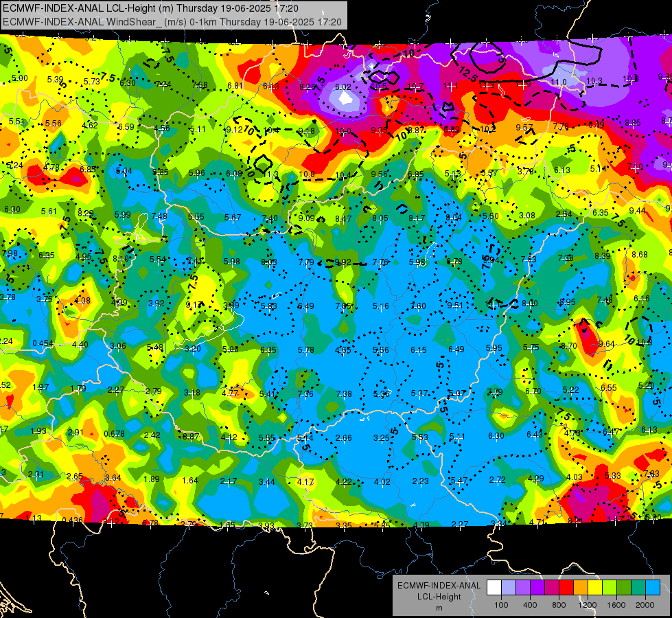Click the '400' legend tick label

530,605
